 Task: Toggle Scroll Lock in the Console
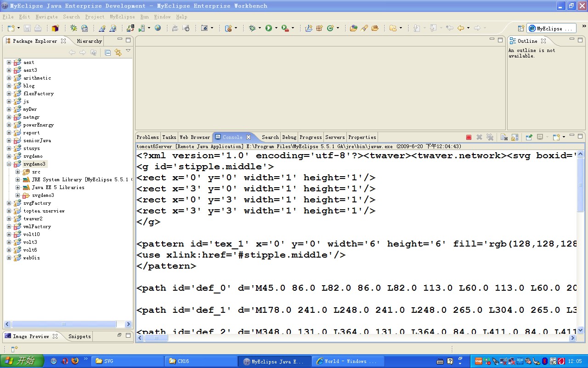coord(515,137)
